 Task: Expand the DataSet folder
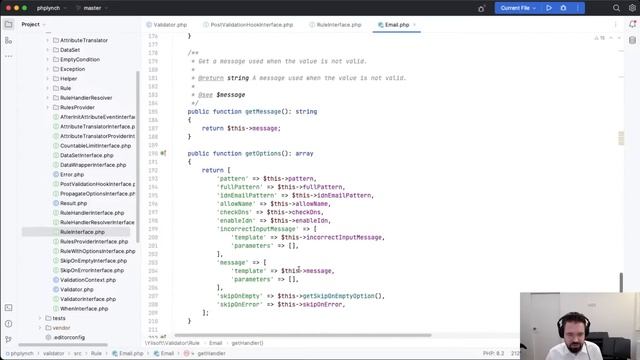(x=47, y=50)
